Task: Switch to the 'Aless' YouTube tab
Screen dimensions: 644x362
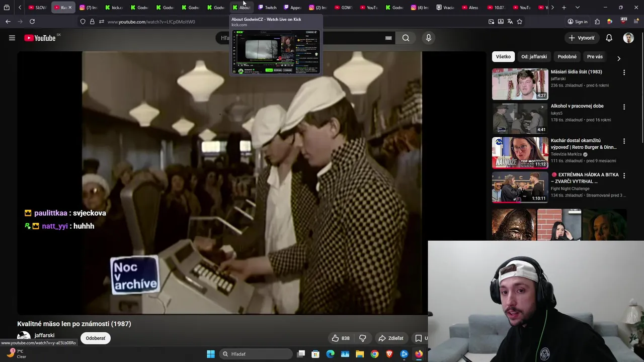Action: click(x=471, y=8)
